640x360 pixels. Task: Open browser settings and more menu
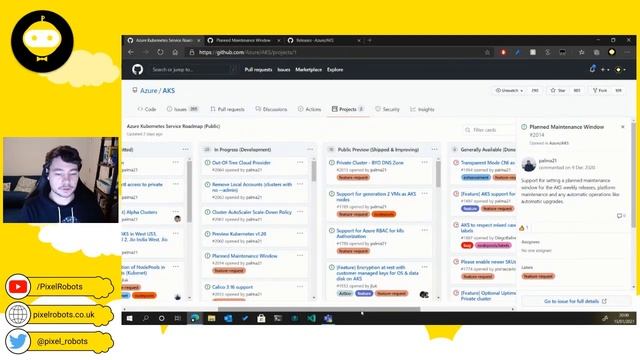click(627, 52)
